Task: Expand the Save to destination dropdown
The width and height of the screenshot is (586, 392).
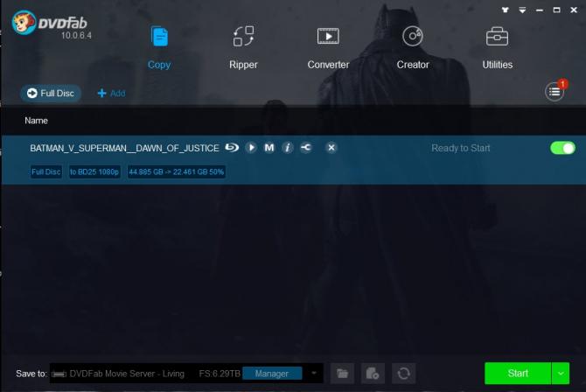Action: tap(314, 373)
